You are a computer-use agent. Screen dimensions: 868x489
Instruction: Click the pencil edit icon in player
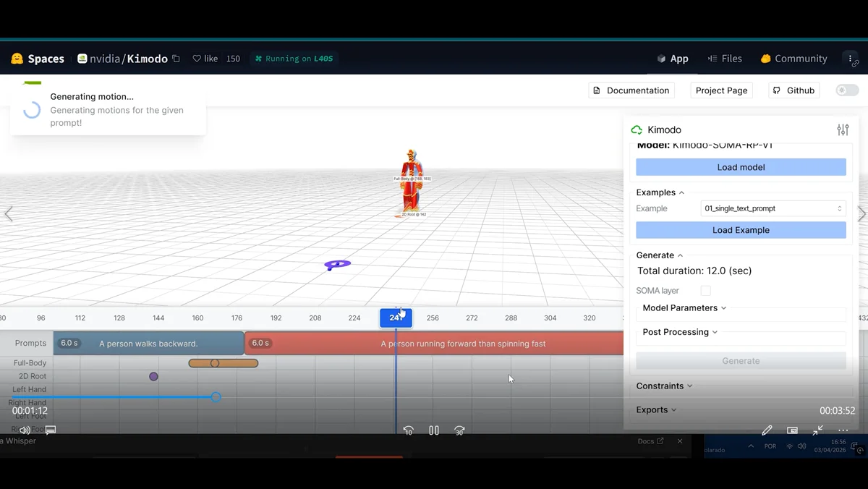[767, 430]
